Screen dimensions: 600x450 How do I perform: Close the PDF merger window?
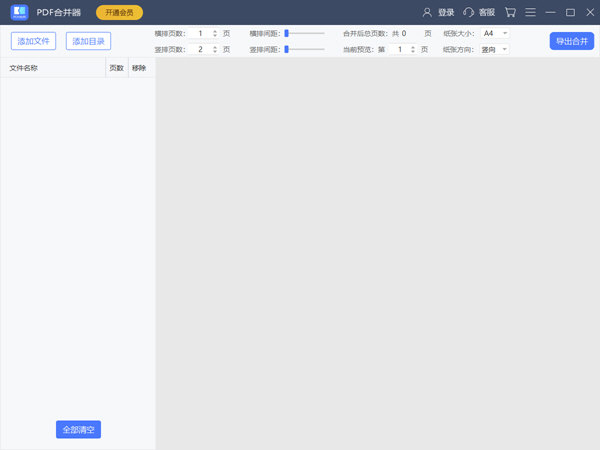click(x=589, y=13)
